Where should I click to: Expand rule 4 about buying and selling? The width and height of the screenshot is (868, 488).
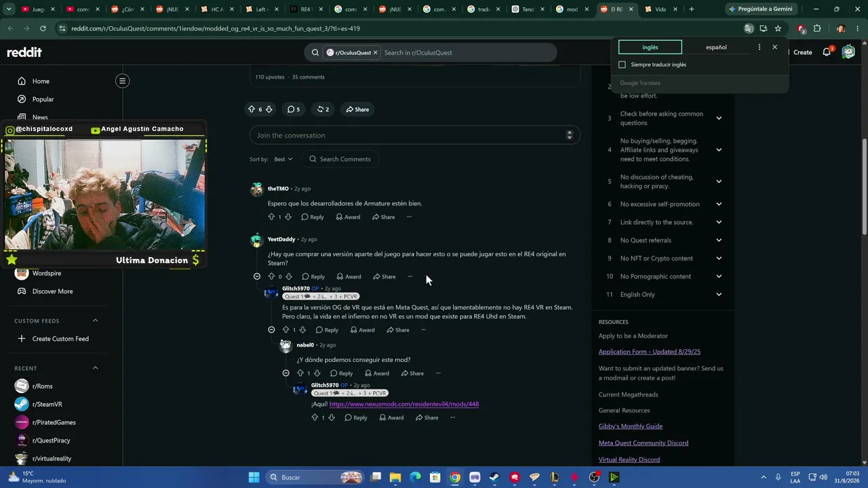tap(719, 150)
